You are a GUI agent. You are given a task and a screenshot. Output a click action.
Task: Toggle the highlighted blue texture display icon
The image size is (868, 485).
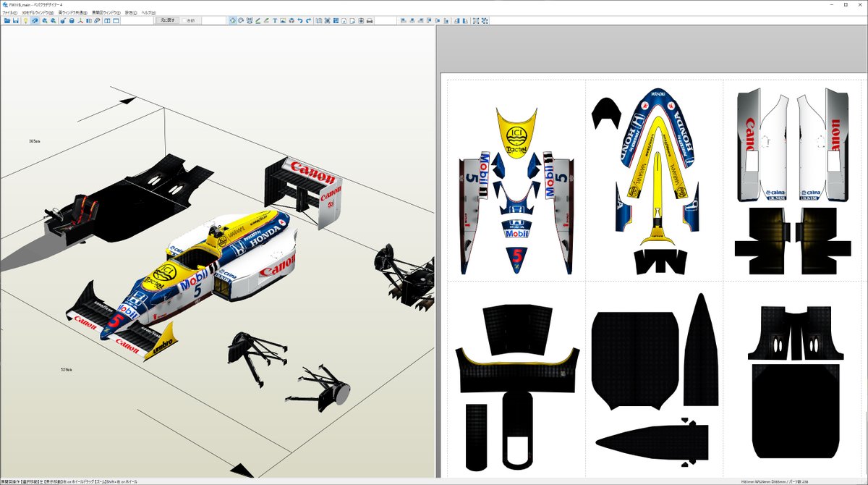pos(35,21)
